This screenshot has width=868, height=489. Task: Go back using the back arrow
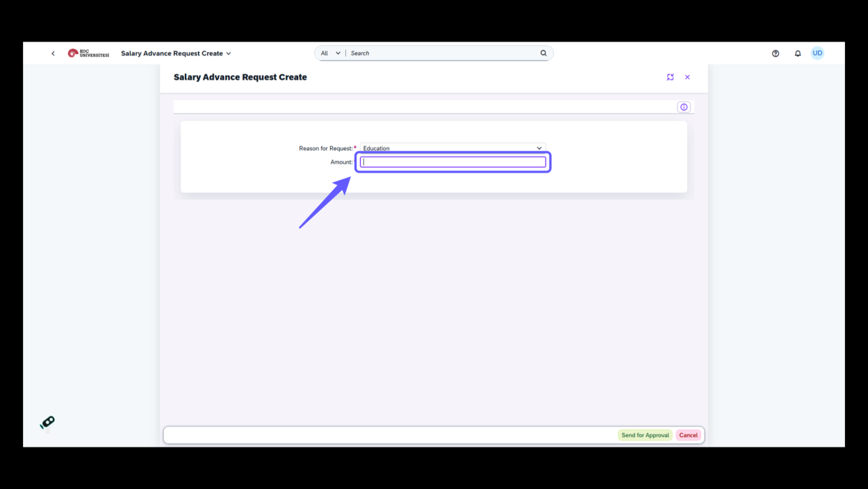click(x=53, y=54)
